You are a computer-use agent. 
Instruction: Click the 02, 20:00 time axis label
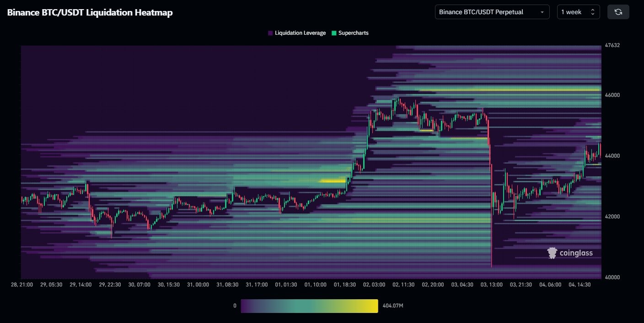[433, 285]
